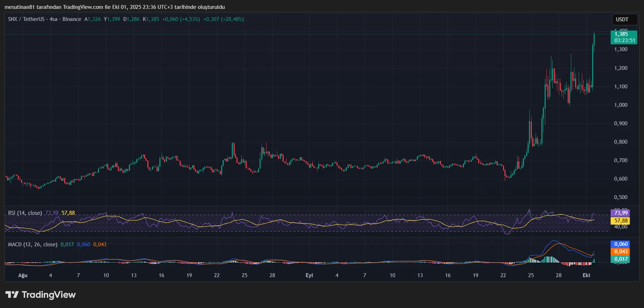Viewport: 644px width, 308px height.
Task: Click the Eki month marker on time axis
Action: (586, 275)
